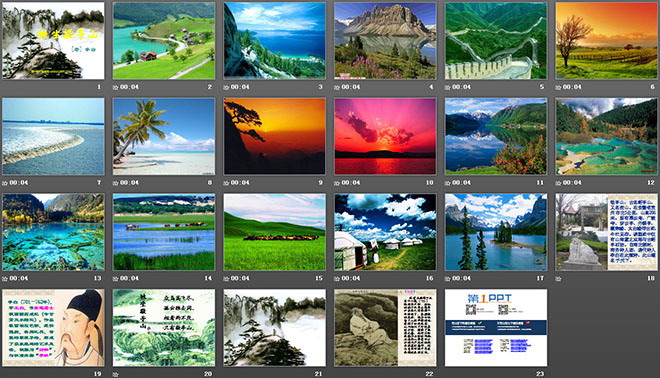660x378 pixels.
Task: Click the transition star icon under slide 20
Action: click(x=115, y=374)
